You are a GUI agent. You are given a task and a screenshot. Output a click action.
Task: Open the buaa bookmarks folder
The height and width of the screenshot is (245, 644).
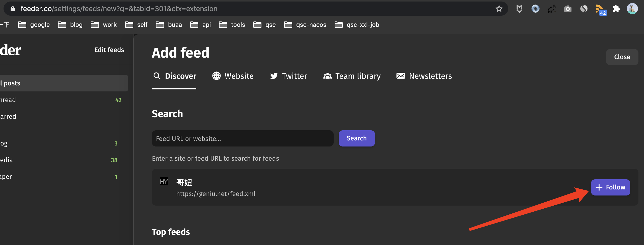pos(169,25)
